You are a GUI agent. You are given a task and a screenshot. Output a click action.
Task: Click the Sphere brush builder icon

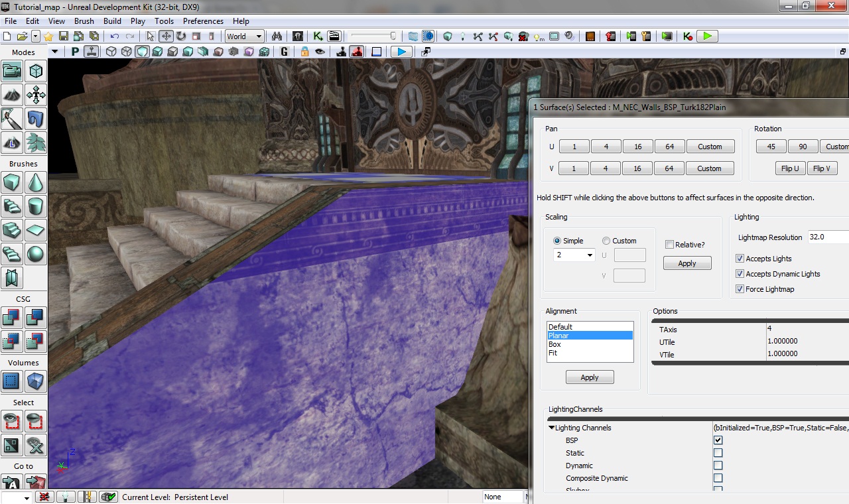(36, 254)
